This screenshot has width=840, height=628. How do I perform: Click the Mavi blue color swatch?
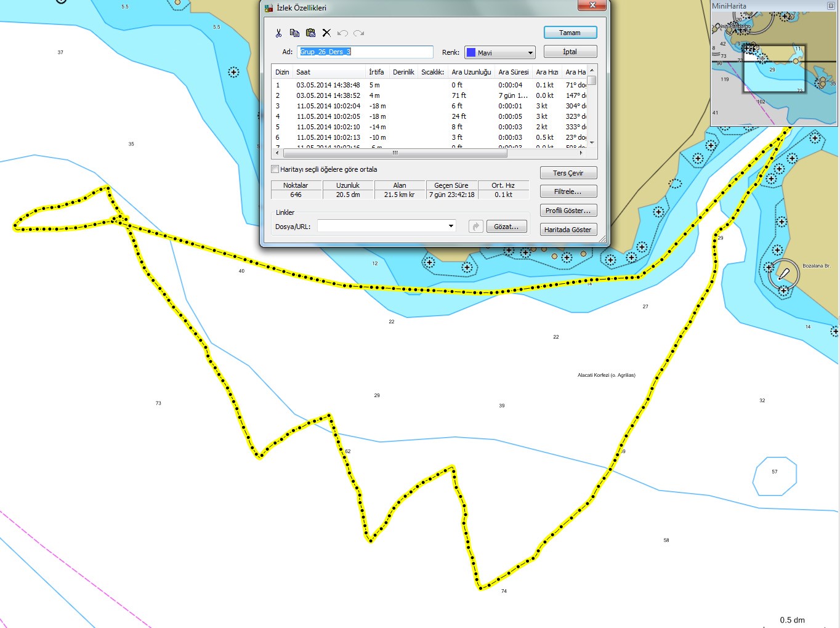click(471, 53)
